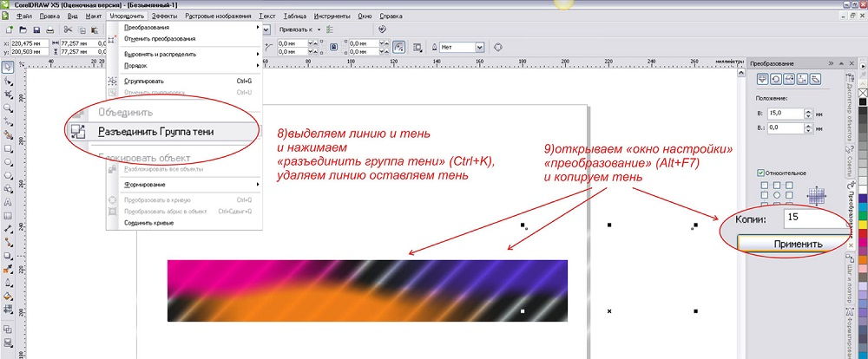The width and height of the screenshot is (868, 359).
Task: Switch to Skew mode in Transformation docker
Action: [815, 79]
